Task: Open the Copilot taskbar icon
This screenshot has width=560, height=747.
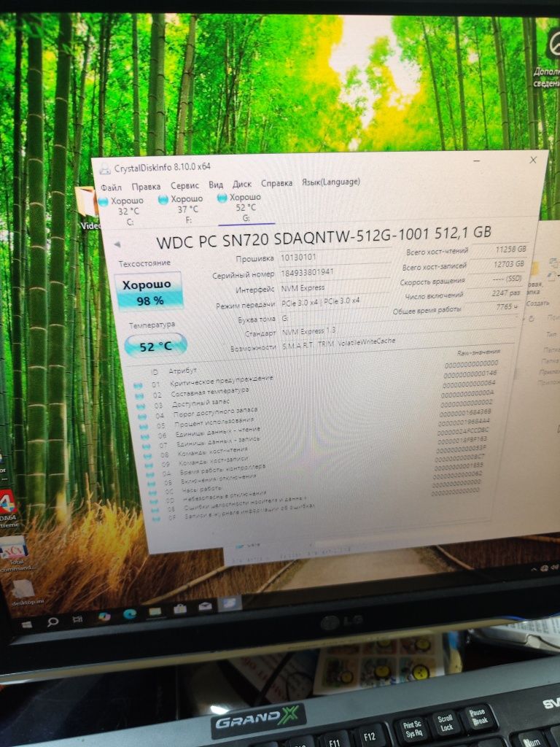Action: [104, 616]
